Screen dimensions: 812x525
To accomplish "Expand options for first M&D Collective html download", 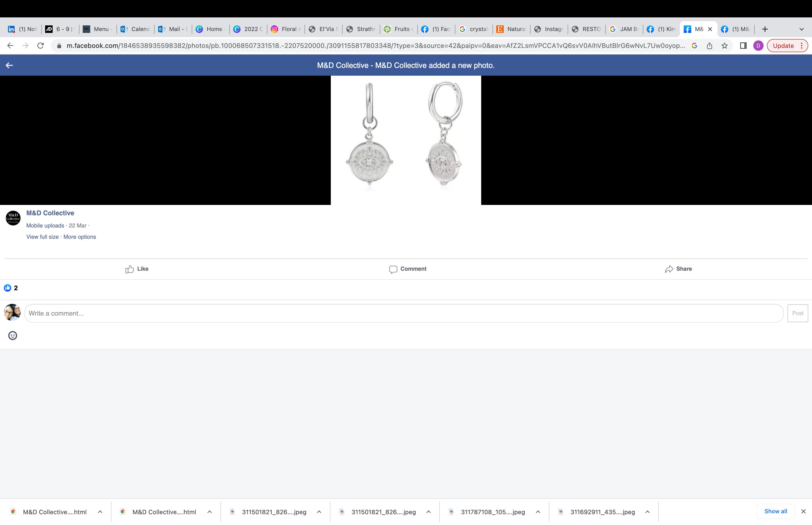I will click(x=100, y=512).
